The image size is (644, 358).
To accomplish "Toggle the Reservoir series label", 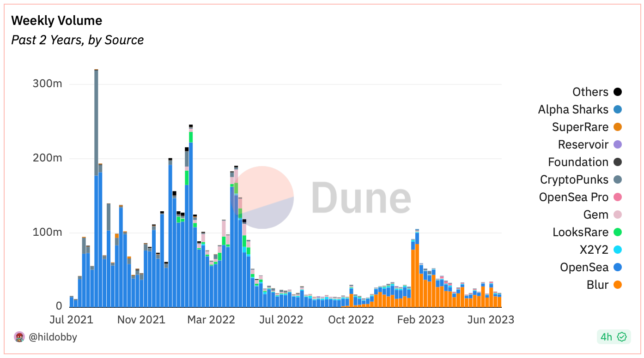I will (583, 144).
